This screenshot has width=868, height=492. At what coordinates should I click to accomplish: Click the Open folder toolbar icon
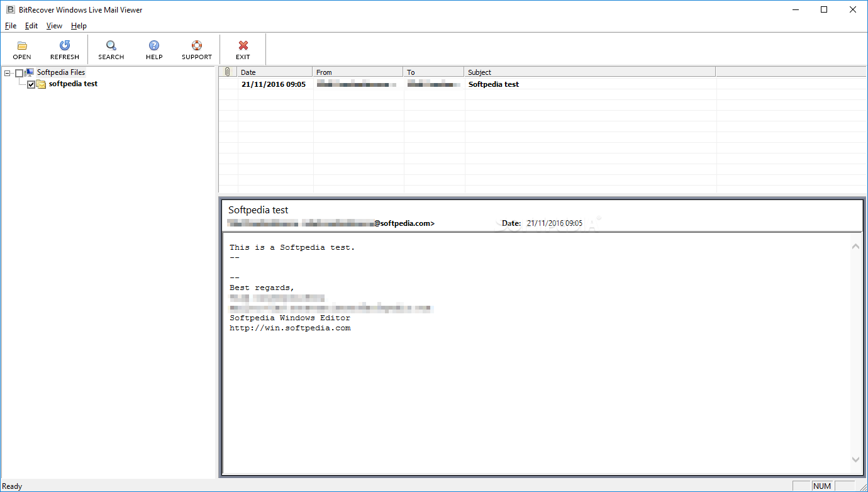[x=22, y=45]
